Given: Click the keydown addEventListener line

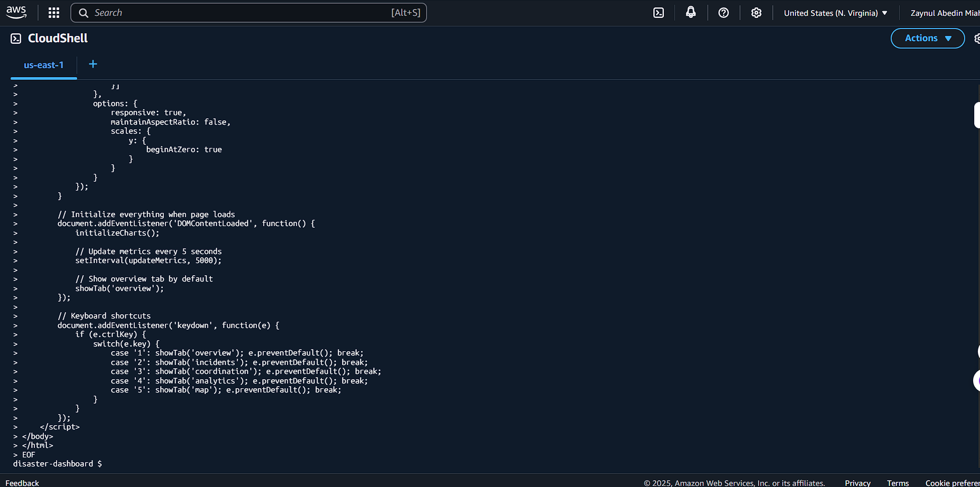Looking at the screenshot, I should 169,325.
